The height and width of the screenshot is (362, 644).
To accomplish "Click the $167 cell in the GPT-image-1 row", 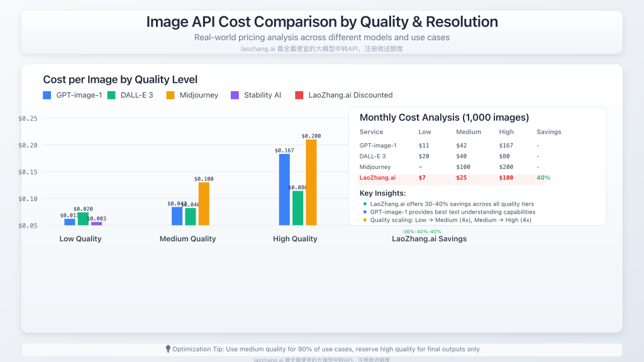I will pos(506,145).
